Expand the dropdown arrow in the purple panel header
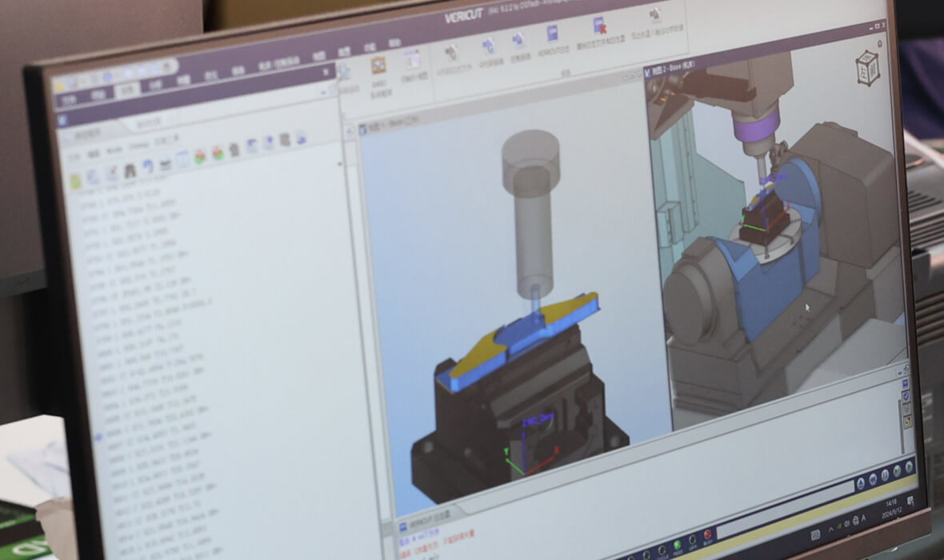Viewport: 944px width, 560px height. tap(326, 72)
